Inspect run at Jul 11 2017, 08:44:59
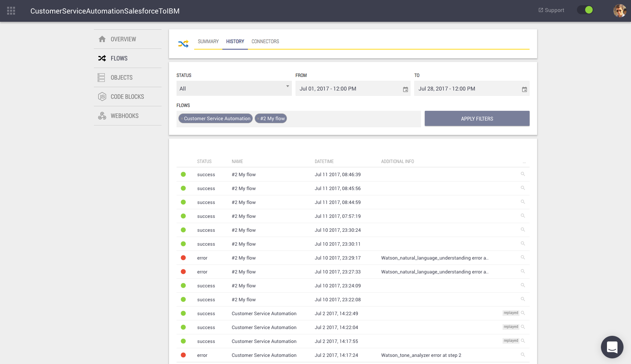This screenshot has height=364, width=631. tap(523, 202)
